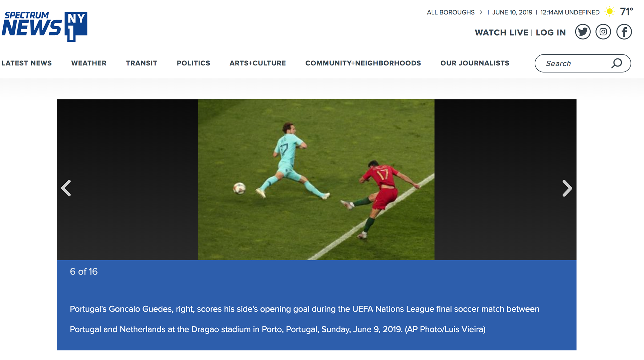The height and width of the screenshot is (360, 644).
Task: Open the Weather section
Action: tap(89, 63)
